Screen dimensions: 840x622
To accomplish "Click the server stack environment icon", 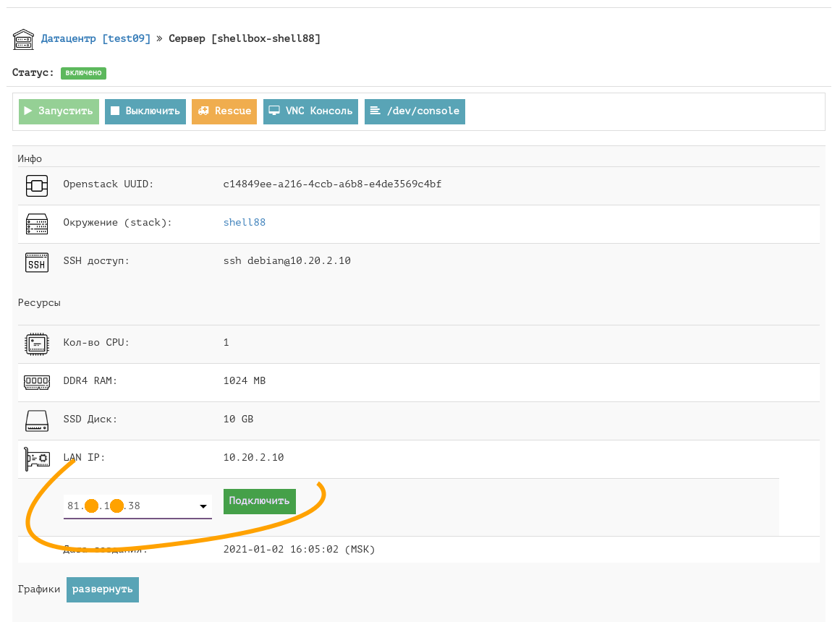I will click(36, 223).
